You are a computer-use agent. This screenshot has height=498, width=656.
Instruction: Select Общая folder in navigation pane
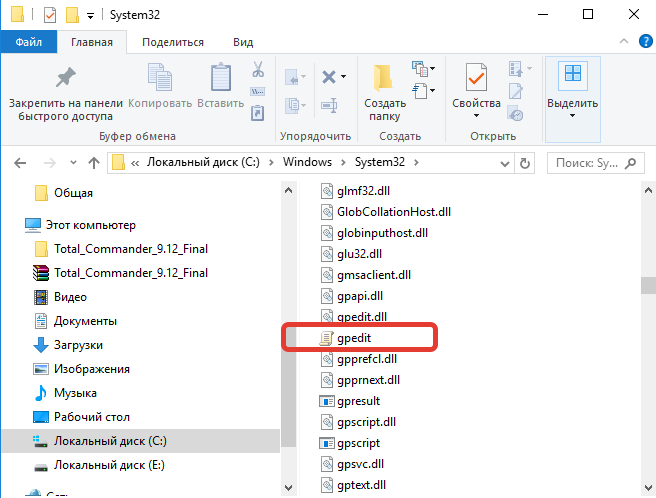click(64, 193)
